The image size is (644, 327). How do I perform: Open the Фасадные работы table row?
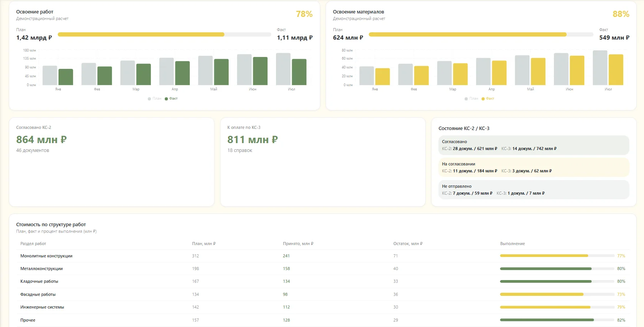coord(323,294)
